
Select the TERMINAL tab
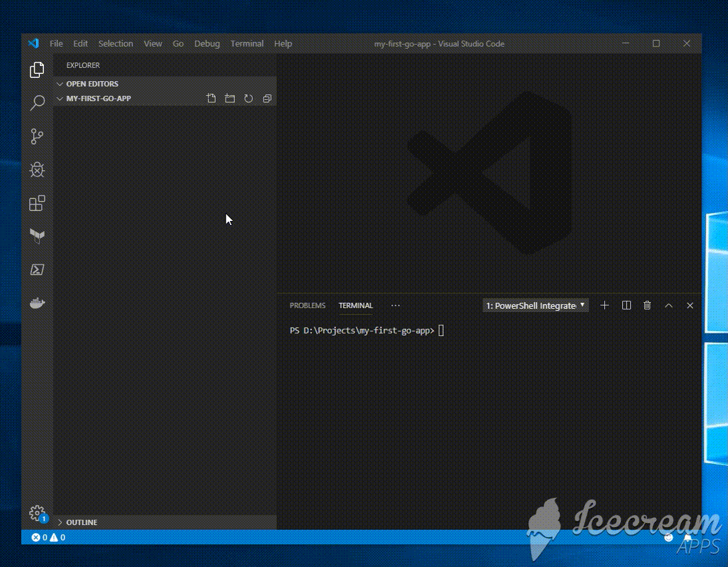pos(355,305)
